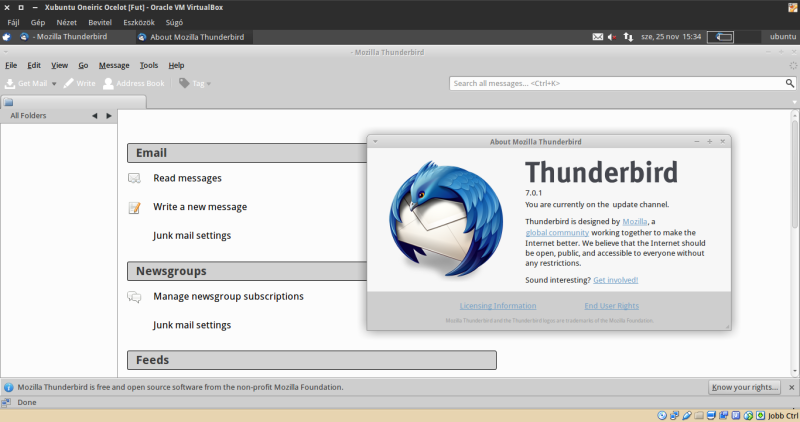Open Junk mail settings under Email
Screen dimensions: 800x422
[192, 235]
